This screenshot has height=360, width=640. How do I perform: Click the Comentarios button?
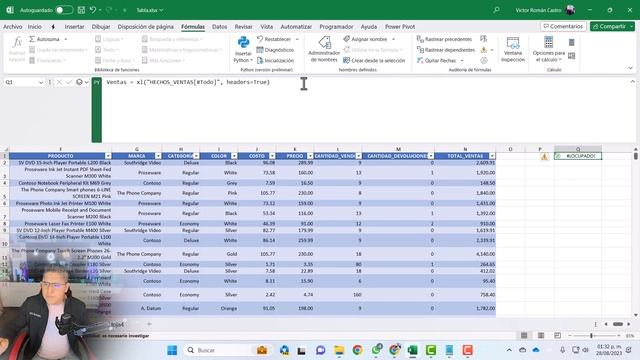click(x=563, y=26)
